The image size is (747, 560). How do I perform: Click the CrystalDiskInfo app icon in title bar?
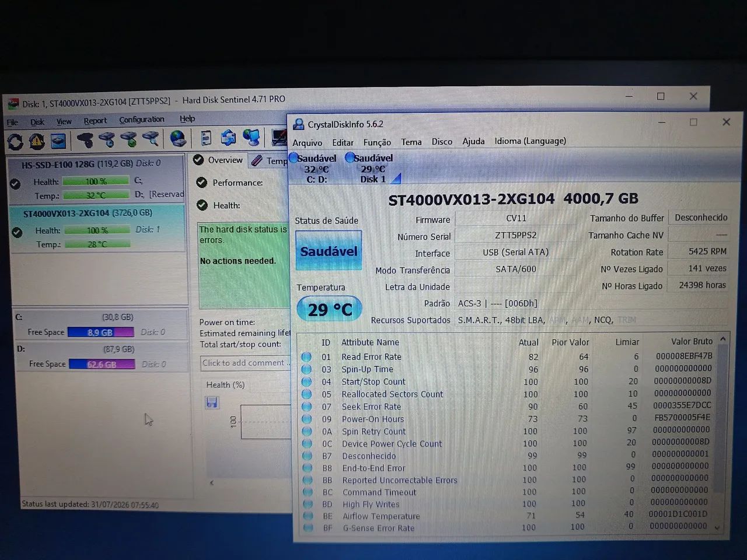pyautogui.click(x=299, y=124)
